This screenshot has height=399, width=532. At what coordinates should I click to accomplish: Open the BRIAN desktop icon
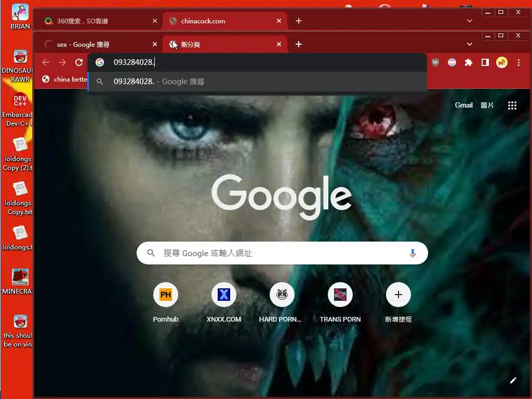[x=20, y=17]
